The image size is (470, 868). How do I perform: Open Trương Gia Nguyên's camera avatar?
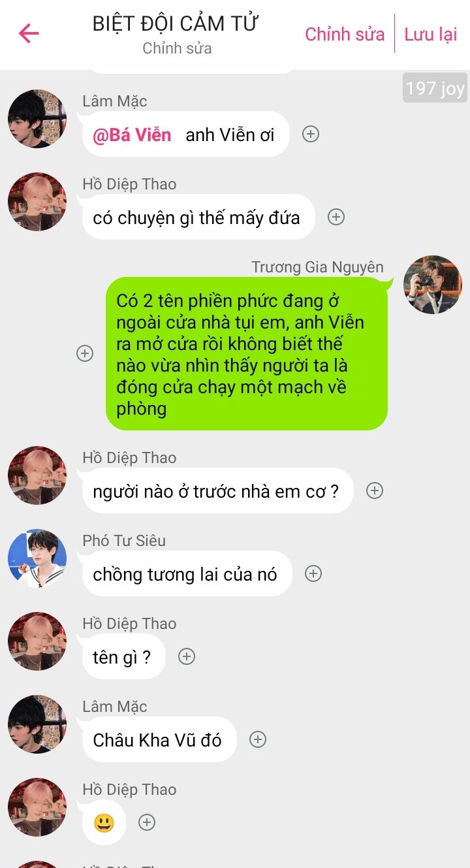pyautogui.click(x=433, y=285)
